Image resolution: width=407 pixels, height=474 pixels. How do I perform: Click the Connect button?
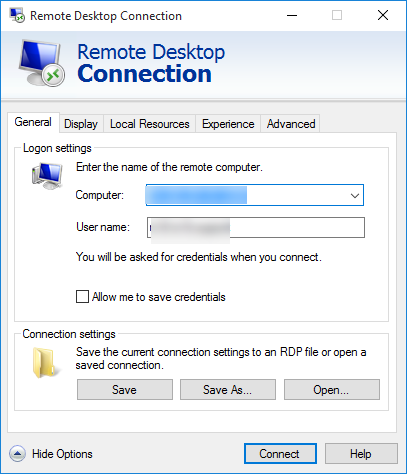280,453
